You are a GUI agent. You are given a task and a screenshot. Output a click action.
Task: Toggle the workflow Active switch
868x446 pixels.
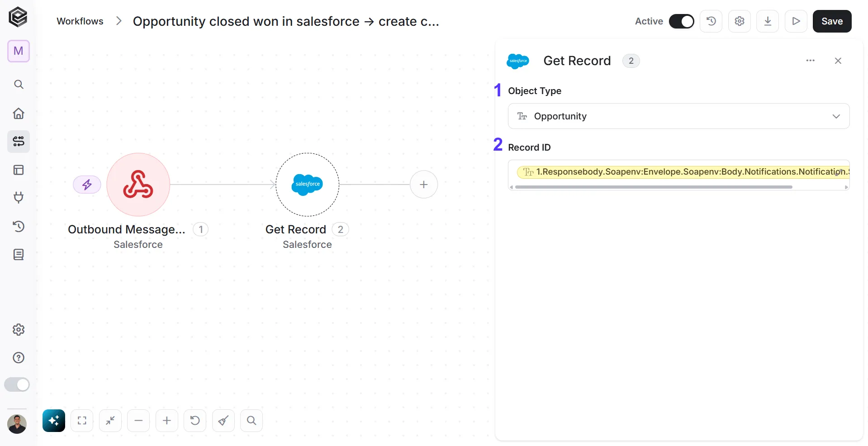pyautogui.click(x=681, y=21)
